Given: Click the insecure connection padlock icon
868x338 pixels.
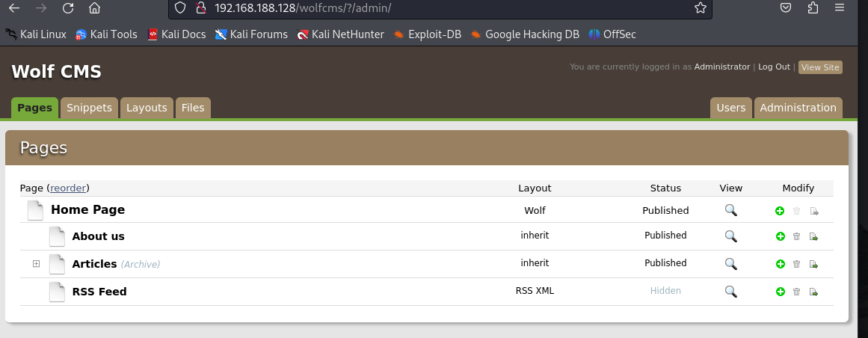Looking at the screenshot, I should coord(201,7).
